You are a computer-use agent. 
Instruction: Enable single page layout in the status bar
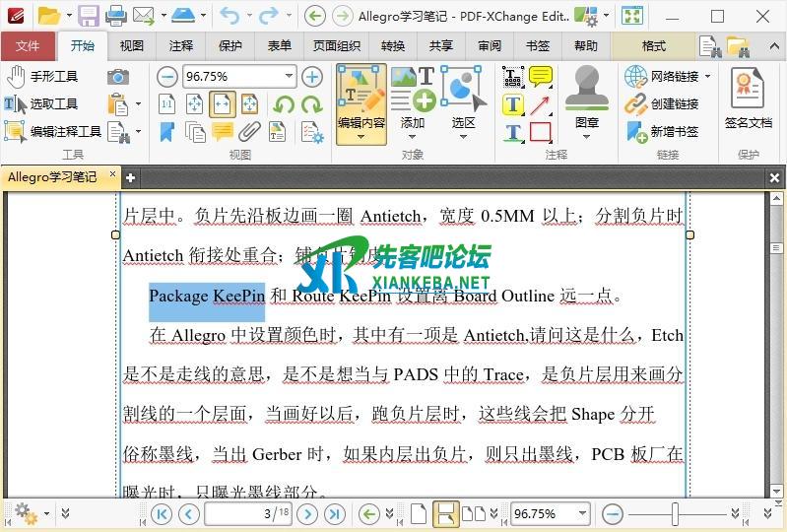(419, 513)
